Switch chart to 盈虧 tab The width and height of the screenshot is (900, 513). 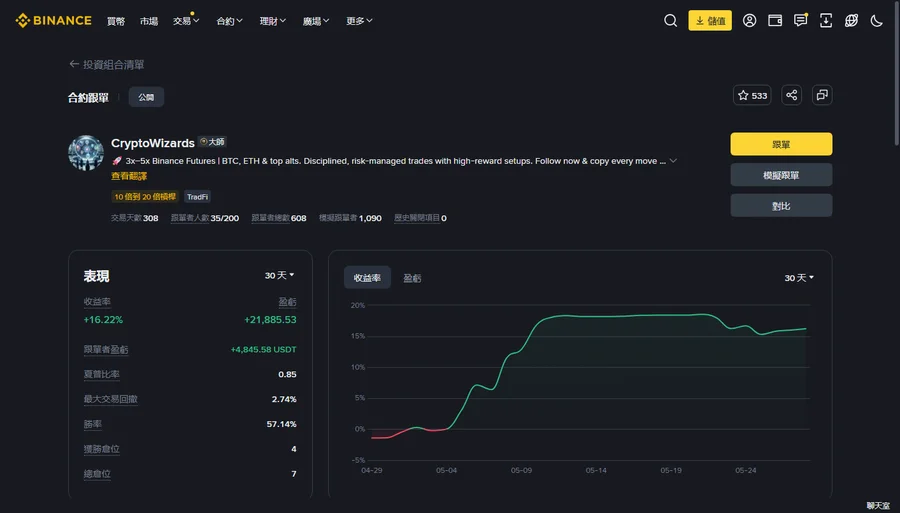(x=412, y=278)
